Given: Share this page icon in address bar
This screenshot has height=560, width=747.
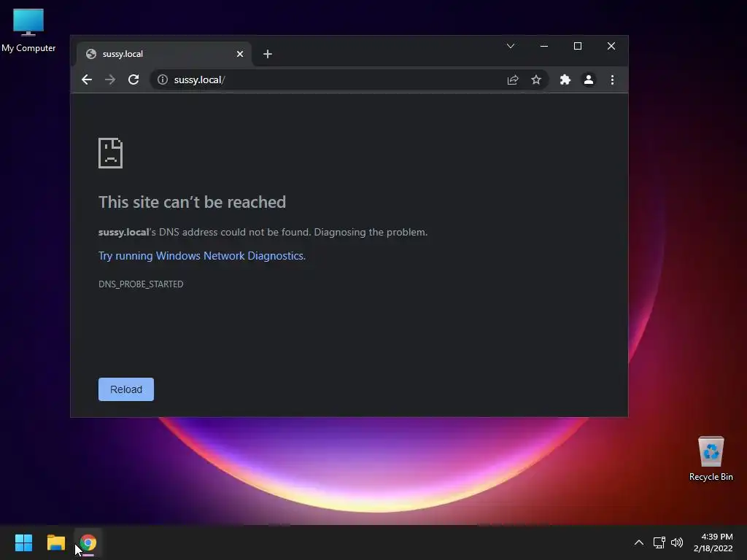Looking at the screenshot, I should click(x=513, y=79).
